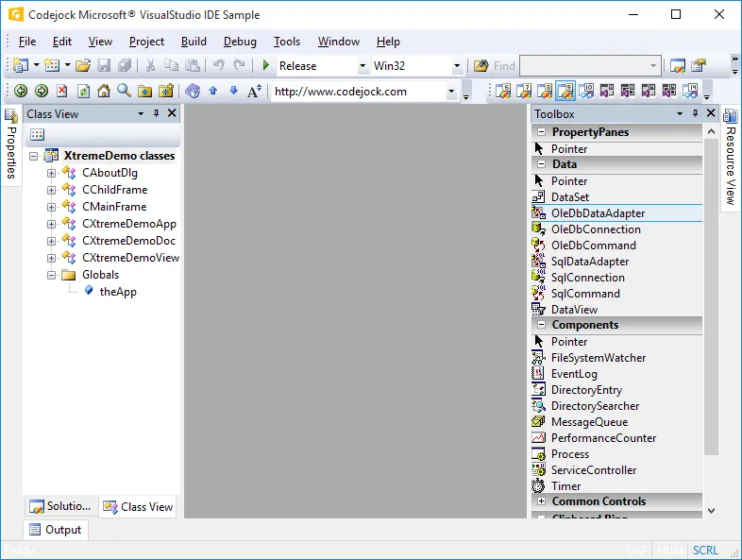The image size is (742, 560).
Task: Click the green Start play icon
Action: click(x=266, y=65)
